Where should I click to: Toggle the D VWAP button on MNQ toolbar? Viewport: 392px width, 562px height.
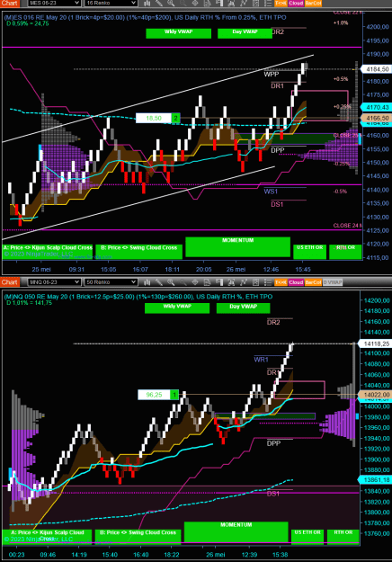pos(333,282)
